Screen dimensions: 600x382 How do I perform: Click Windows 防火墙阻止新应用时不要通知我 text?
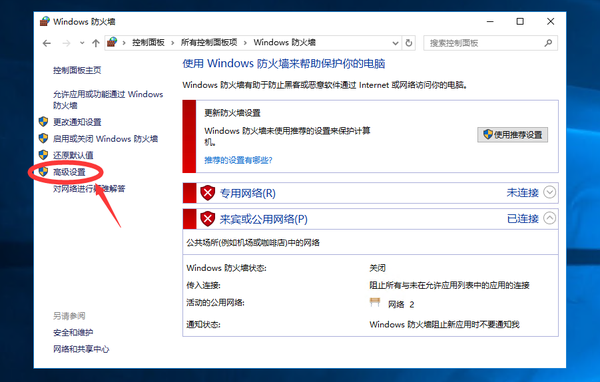444,325
